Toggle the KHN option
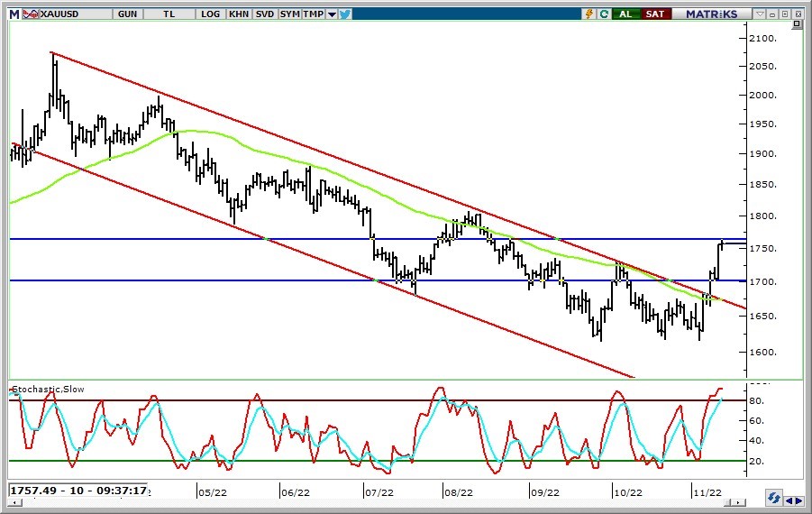The image size is (812, 514). click(x=239, y=14)
